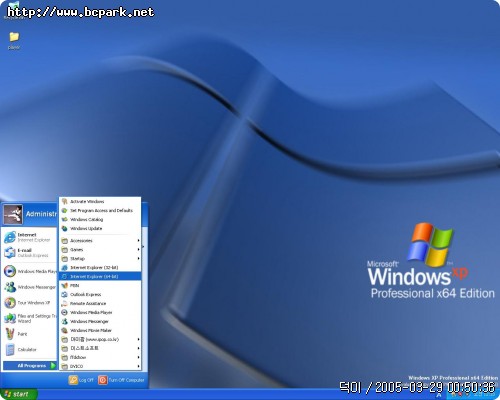
Task: Launch Paint from the Start menu
Action: 30,334
